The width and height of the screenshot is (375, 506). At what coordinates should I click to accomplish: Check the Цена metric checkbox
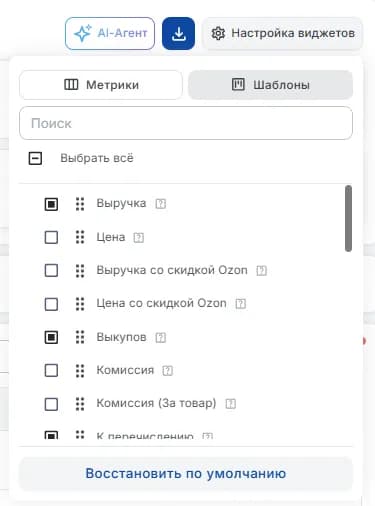(51, 237)
